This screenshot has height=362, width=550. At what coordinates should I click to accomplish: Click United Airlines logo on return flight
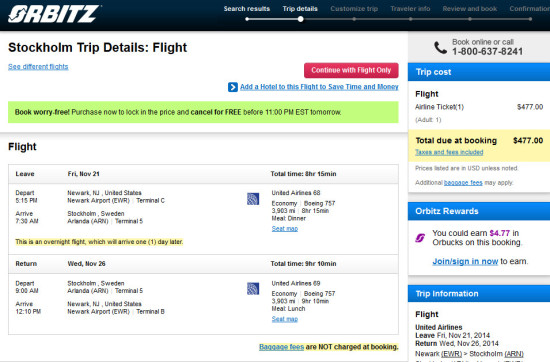[253, 289]
